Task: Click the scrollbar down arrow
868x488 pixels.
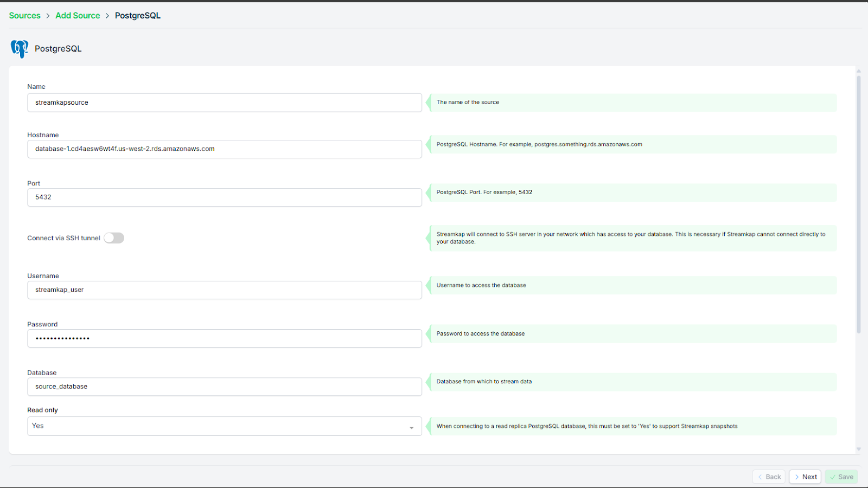Action: [859, 449]
